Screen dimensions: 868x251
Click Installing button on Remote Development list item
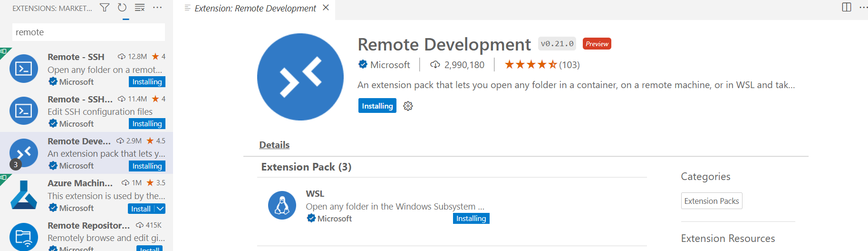(x=147, y=166)
